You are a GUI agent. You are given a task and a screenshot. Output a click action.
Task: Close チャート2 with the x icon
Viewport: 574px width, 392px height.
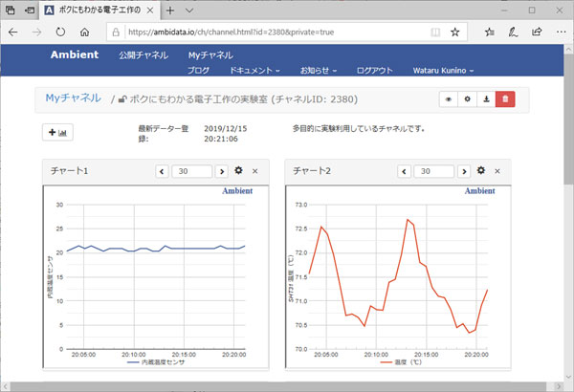coord(497,171)
